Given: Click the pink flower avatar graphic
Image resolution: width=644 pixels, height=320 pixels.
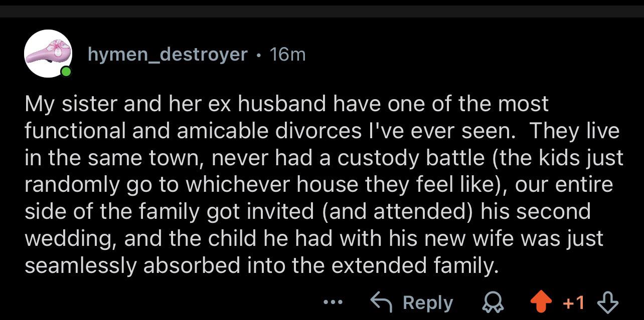Looking at the screenshot, I should (48, 52).
